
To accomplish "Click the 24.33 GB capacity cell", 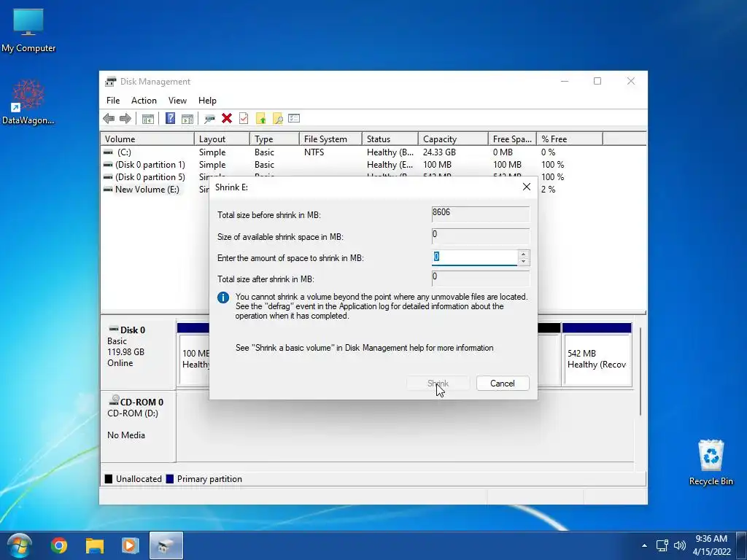I will (439, 152).
